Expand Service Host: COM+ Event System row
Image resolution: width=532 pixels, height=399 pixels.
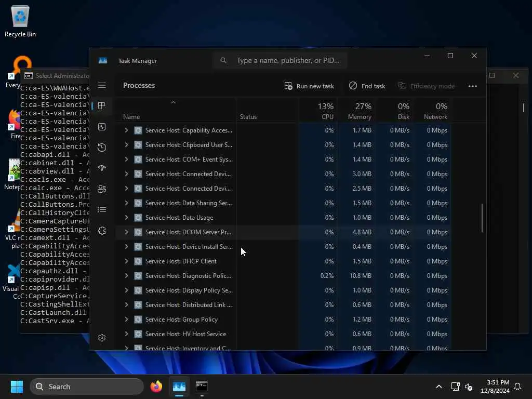pyautogui.click(x=126, y=159)
